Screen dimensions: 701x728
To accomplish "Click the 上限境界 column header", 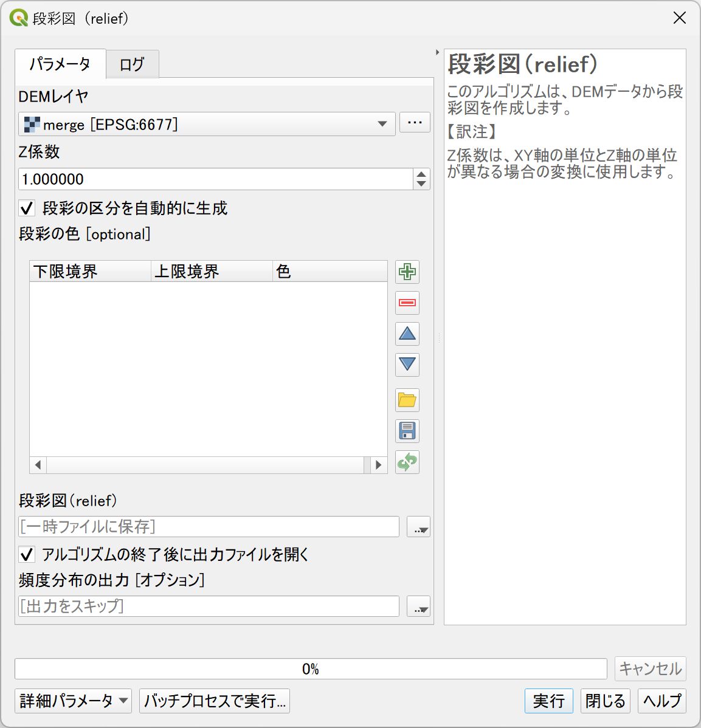I will [x=212, y=272].
